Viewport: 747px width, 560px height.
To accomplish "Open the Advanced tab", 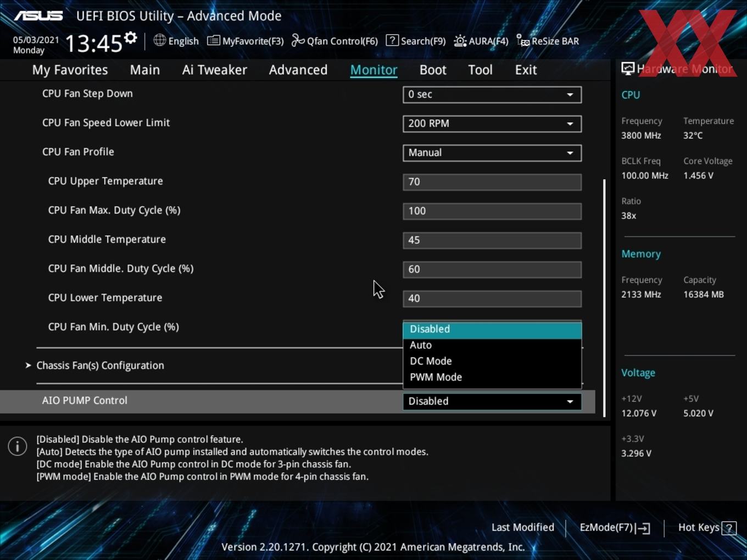I will (x=298, y=70).
